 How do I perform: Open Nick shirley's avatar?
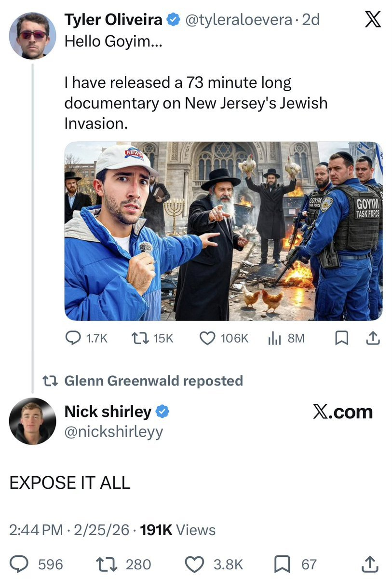[x=32, y=421]
